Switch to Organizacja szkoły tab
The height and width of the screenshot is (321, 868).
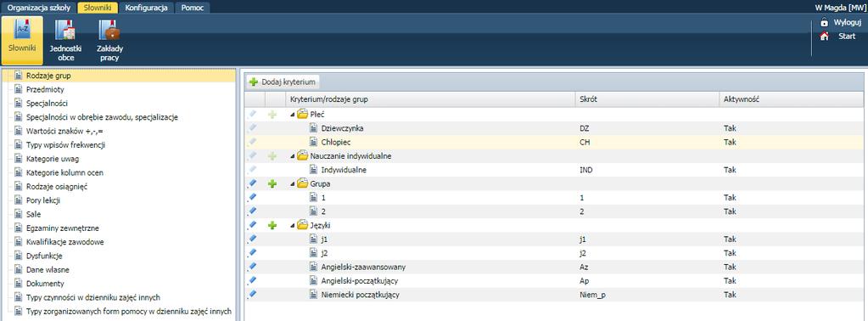38,8
